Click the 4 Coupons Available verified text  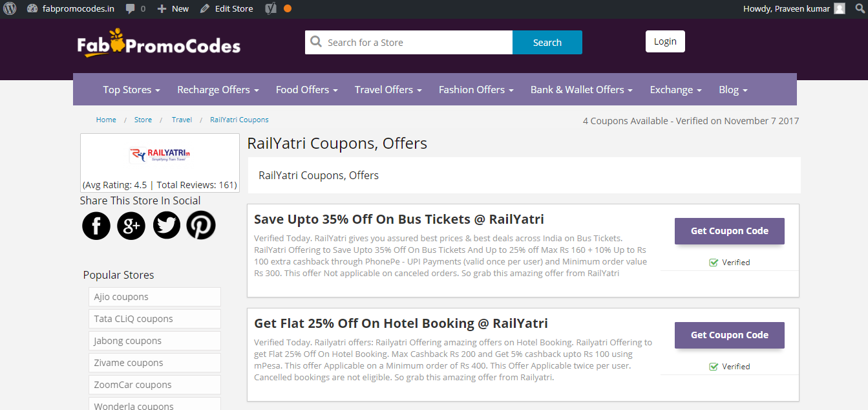click(x=691, y=121)
